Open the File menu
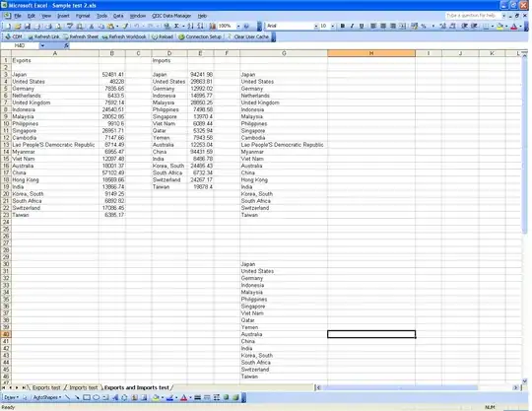Viewport: 532px width, 411px height. [x=18, y=16]
